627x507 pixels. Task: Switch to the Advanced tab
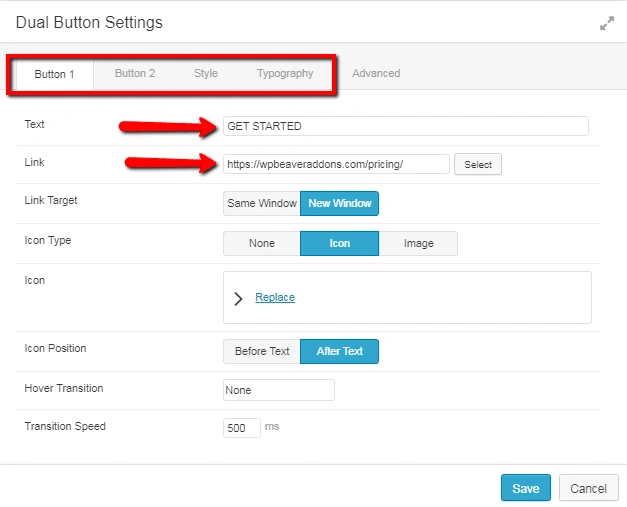point(376,73)
